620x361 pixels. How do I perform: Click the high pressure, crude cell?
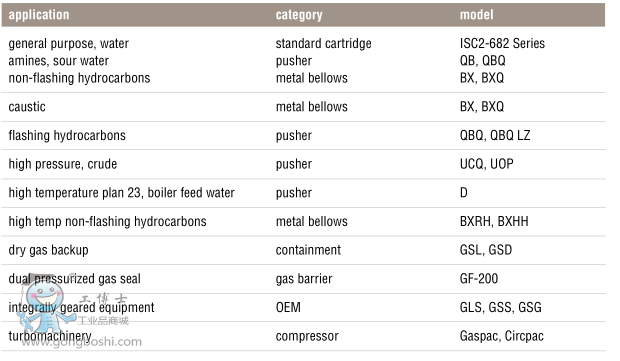pos(62,164)
